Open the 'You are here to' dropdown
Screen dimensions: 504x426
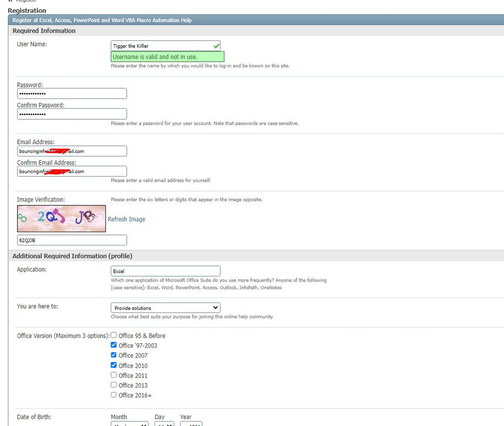pyautogui.click(x=166, y=308)
